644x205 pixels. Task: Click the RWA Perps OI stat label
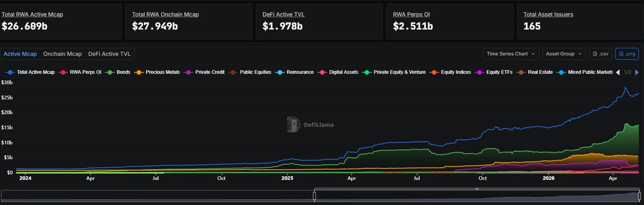pyautogui.click(x=411, y=14)
